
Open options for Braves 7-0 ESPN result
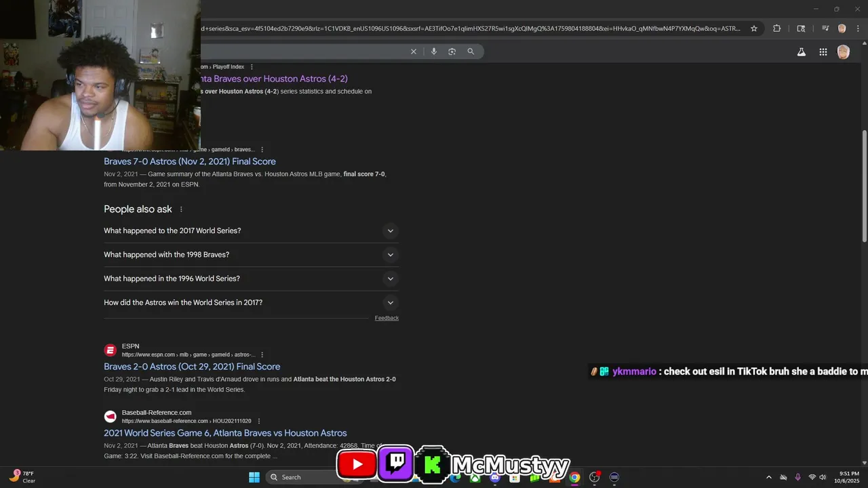[262, 150]
